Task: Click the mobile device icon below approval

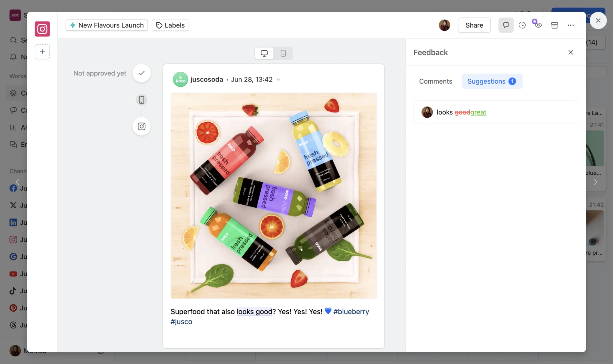Action: click(142, 100)
